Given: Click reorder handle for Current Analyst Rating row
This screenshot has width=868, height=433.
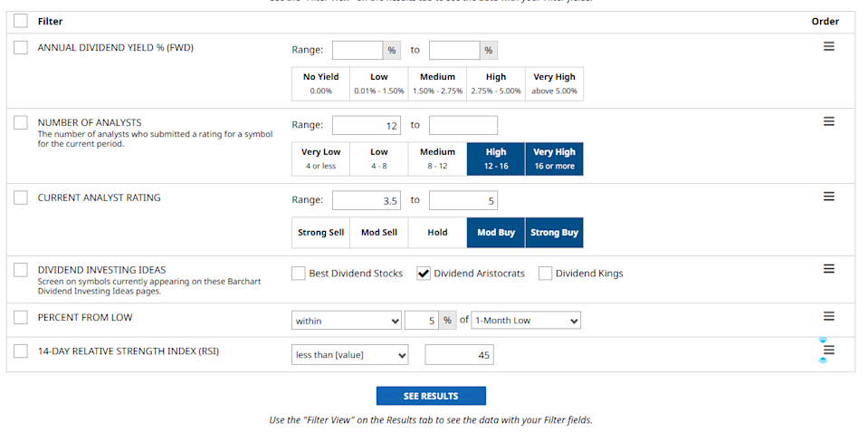Looking at the screenshot, I should [828, 197].
